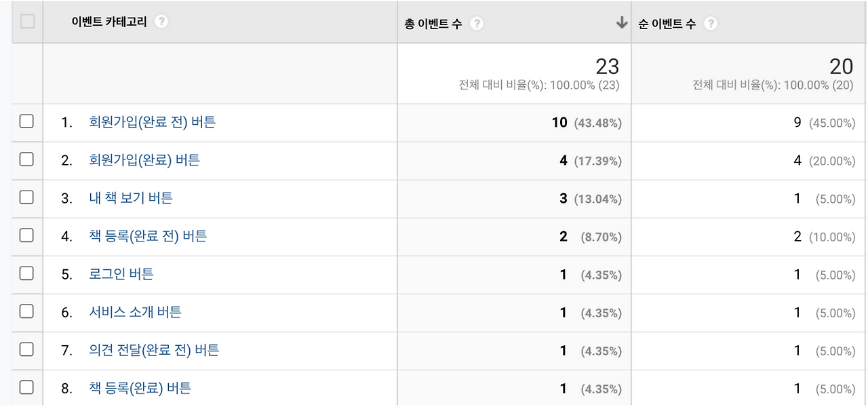Open the 서비스 소개 버튼 link

[x=135, y=312]
